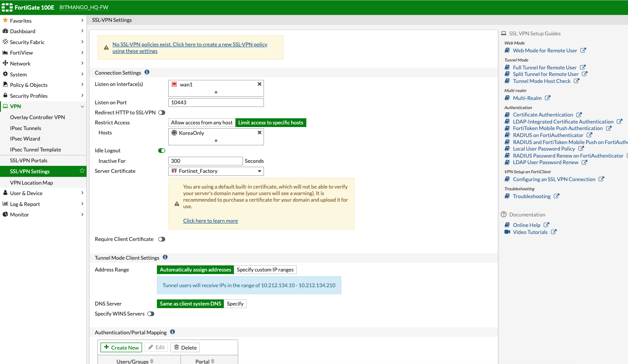628x364 pixels.
Task: Expand the Security Fabric menu chevron
Action: click(x=83, y=42)
